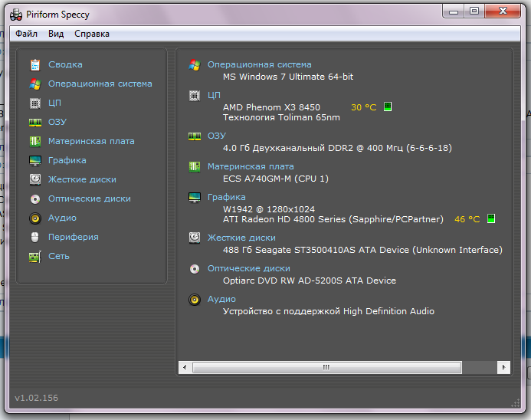
Task: Open the Файл menu
Action: click(x=26, y=34)
